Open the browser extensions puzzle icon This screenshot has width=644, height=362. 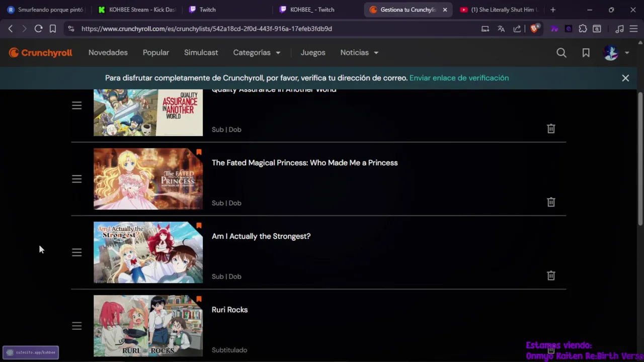click(x=583, y=29)
